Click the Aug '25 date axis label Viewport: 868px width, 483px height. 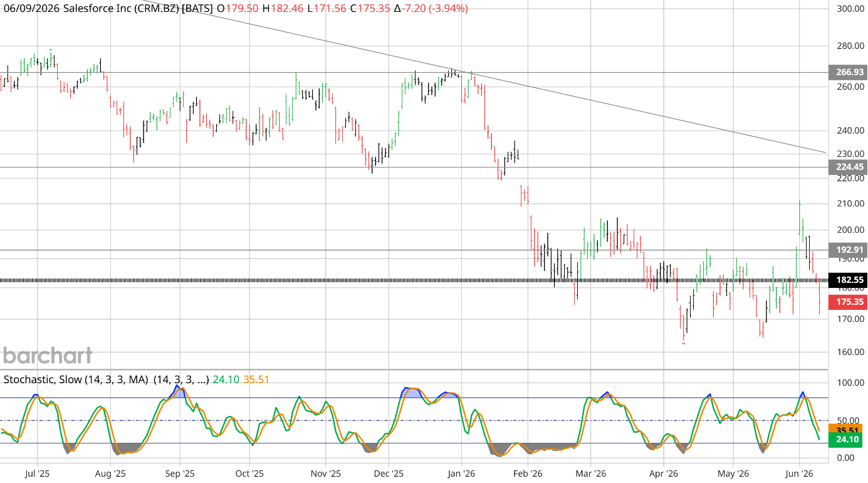[111, 473]
